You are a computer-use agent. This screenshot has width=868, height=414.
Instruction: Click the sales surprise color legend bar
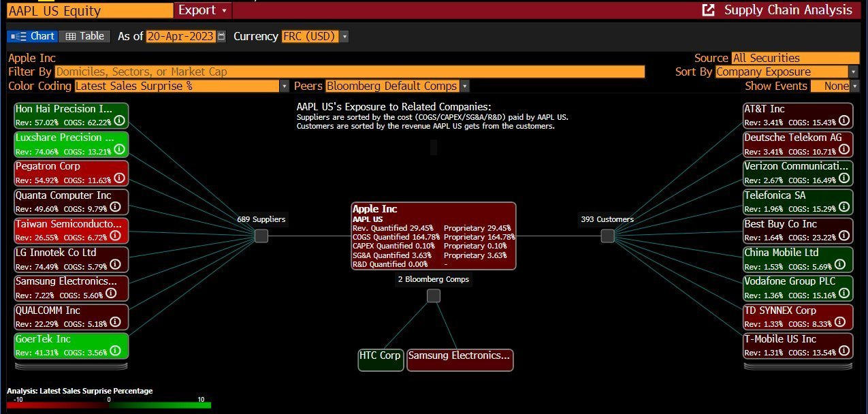(x=109, y=405)
